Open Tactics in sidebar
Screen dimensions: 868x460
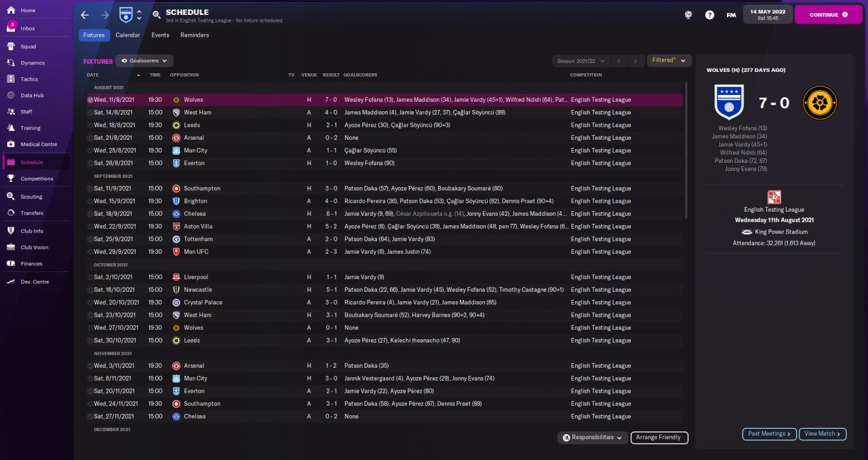coord(29,79)
